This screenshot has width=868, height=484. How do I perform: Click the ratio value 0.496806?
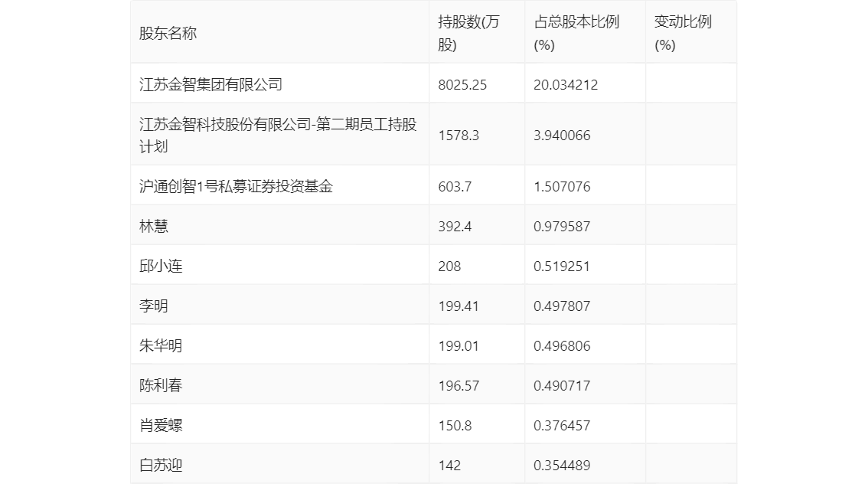pyautogui.click(x=562, y=346)
